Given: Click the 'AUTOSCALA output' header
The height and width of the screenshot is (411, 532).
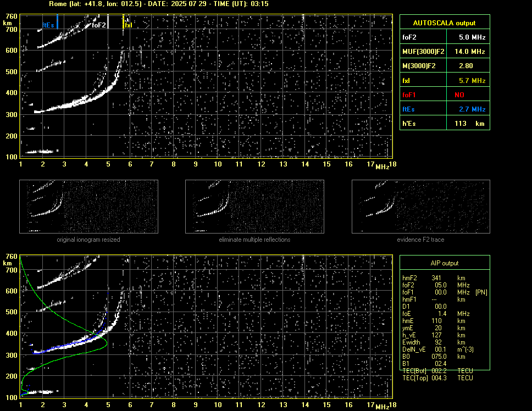Looking at the screenshot, I should coord(444,23).
